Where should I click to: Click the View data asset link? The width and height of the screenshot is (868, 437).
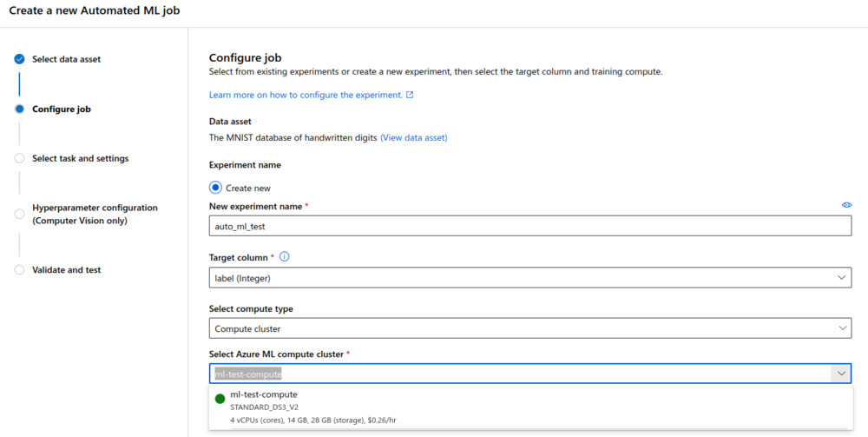413,137
